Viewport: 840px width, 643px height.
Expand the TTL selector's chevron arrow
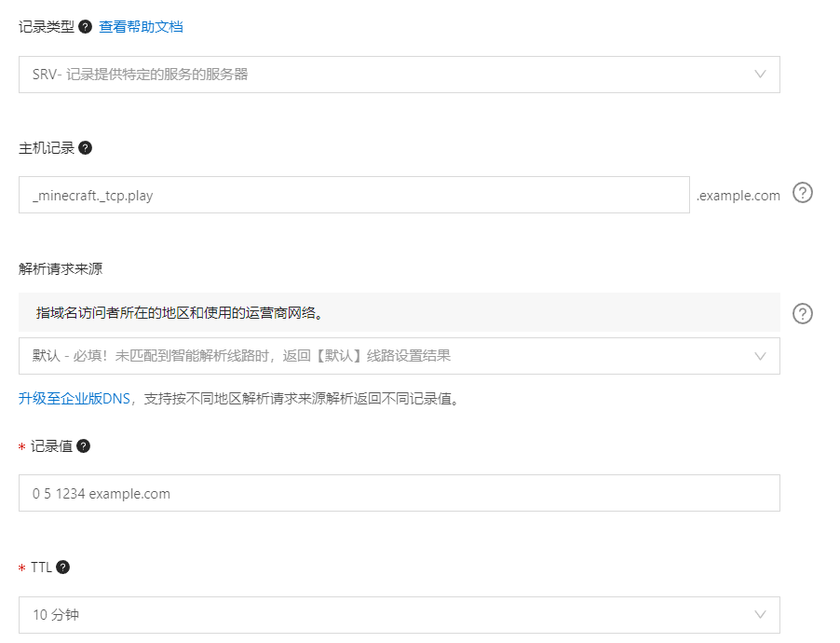pyautogui.click(x=761, y=615)
